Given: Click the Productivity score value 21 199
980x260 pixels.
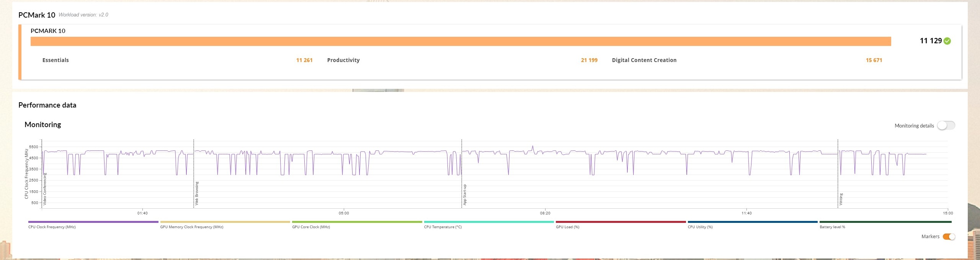Looking at the screenshot, I should coord(589,60).
